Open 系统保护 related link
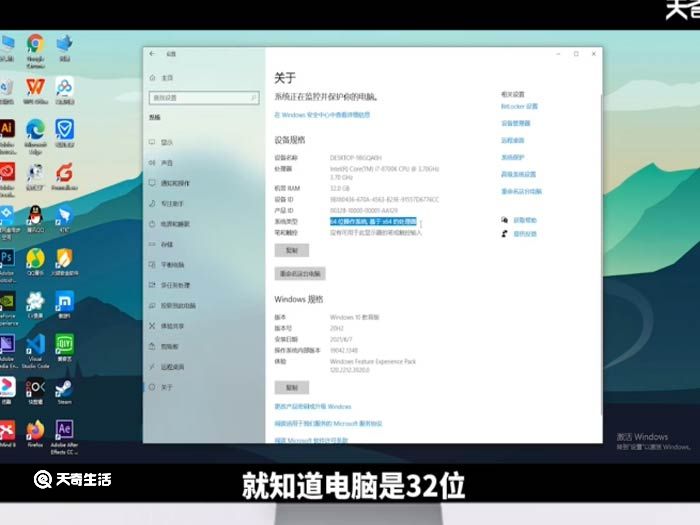The height and width of the screenshot is (525, 700). [x=512, y=157]
